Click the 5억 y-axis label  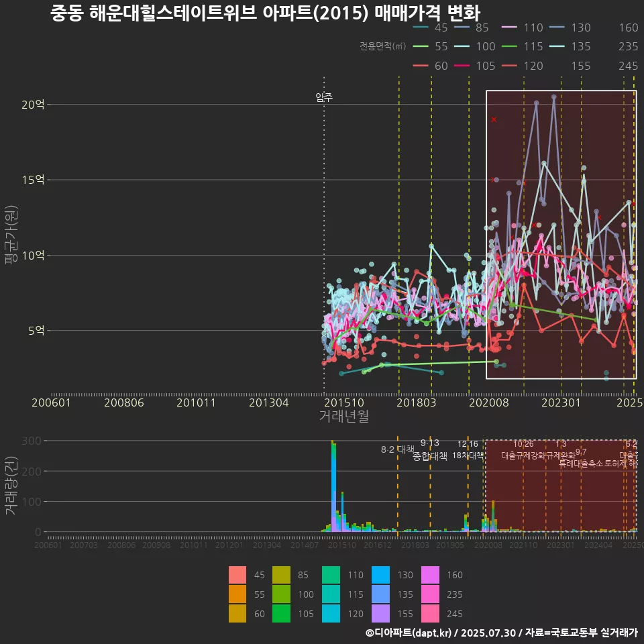36,330
